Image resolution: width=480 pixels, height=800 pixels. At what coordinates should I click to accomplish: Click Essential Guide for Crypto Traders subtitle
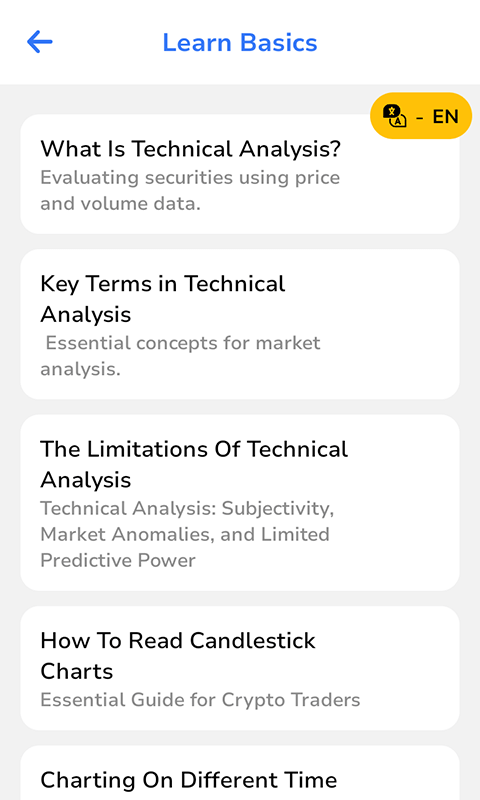[x=200, y=699]
